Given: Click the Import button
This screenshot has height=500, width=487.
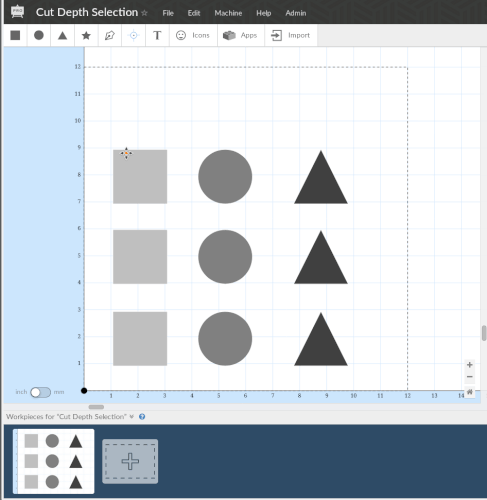Looking at the screenshot, I should pyautogui.click(x=290, y=35).
